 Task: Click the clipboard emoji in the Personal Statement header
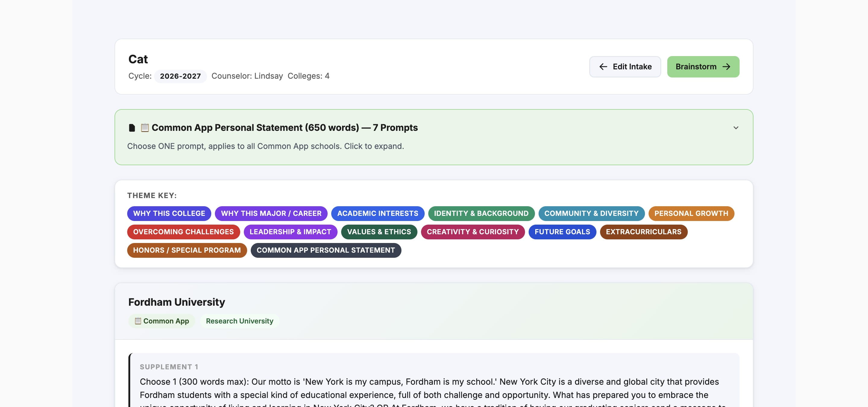pyautogui.click(x=145, y=128)
